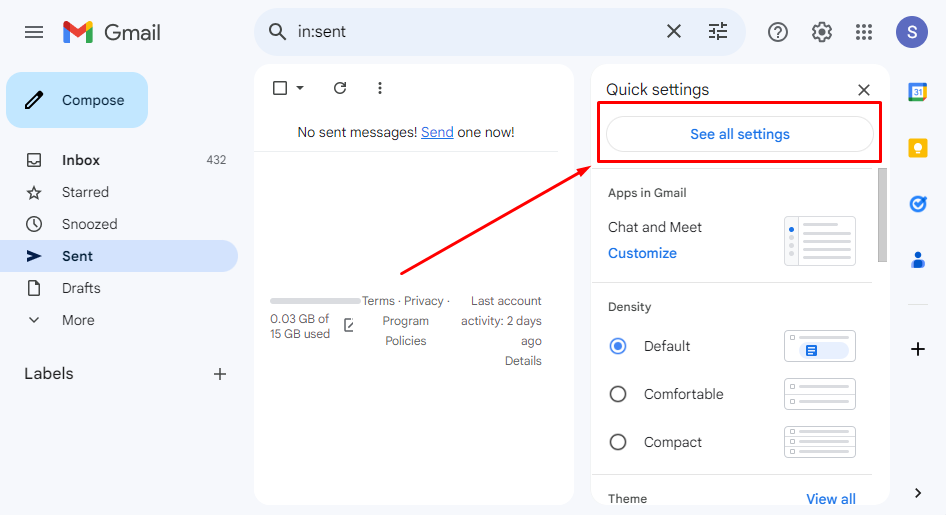946x515 pixels.
Task: Click View all themes link
Action: coord(831,499)
